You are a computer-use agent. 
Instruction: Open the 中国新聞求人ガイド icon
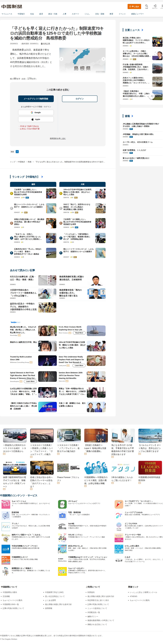pos(6,560)
